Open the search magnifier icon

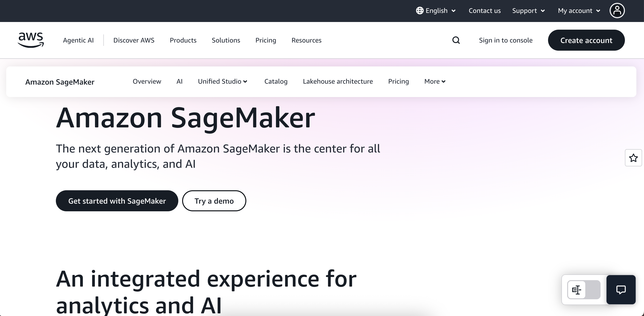coord(456,40)
